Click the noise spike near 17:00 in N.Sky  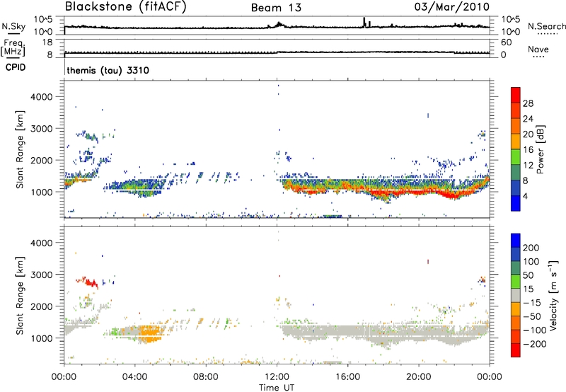[x=364, y=23]
